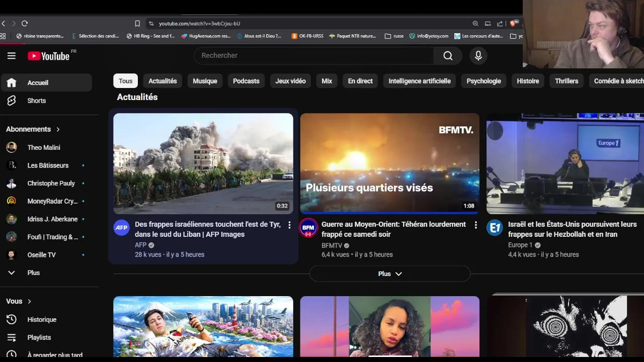Reload the page with refresh icon
This screenshot has width=644, height=362.
tap(25, 24)
